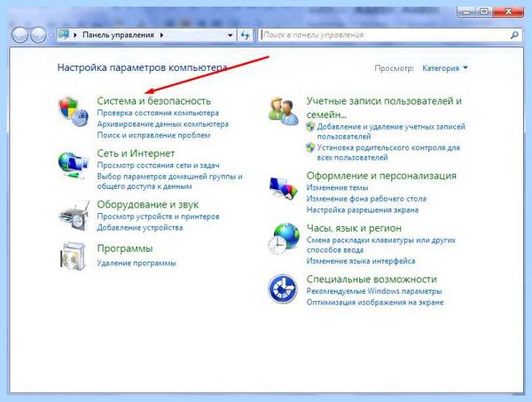
Task: Open the Категория view dropdown
Action: [445, 68]
